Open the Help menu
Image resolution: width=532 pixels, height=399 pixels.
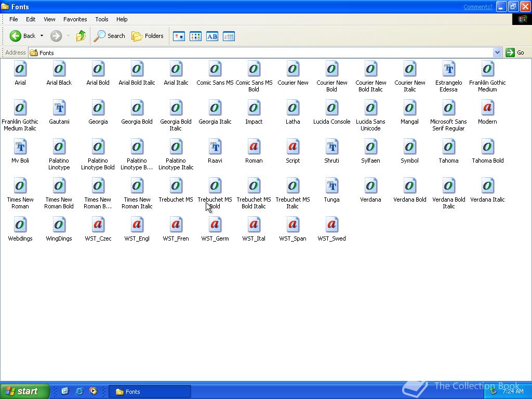(122, 19)
